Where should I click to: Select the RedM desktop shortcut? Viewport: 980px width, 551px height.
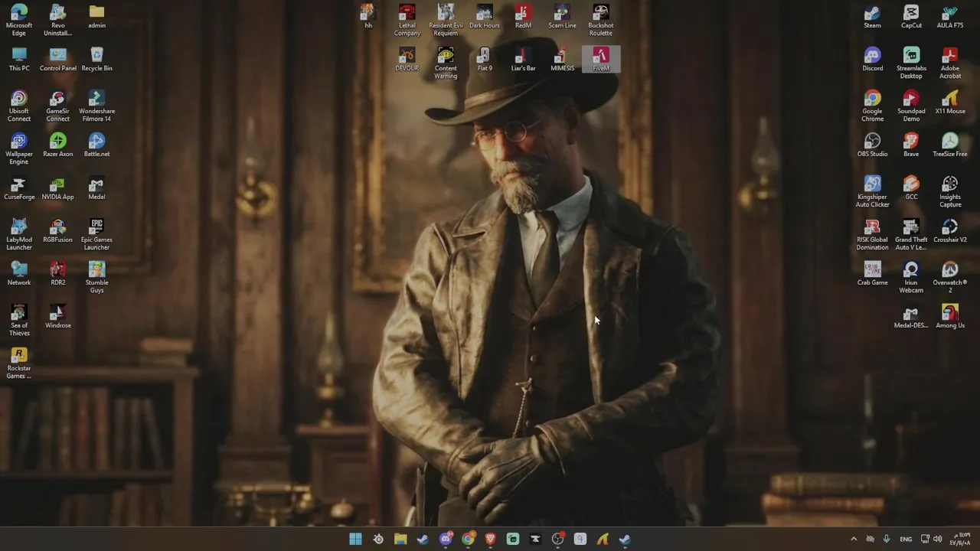click(x=523, y=16)
